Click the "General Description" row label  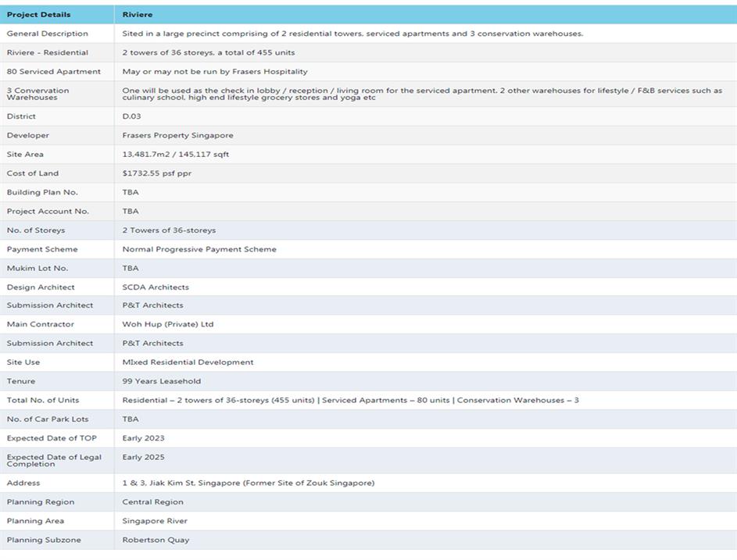[x=48, y=34]
